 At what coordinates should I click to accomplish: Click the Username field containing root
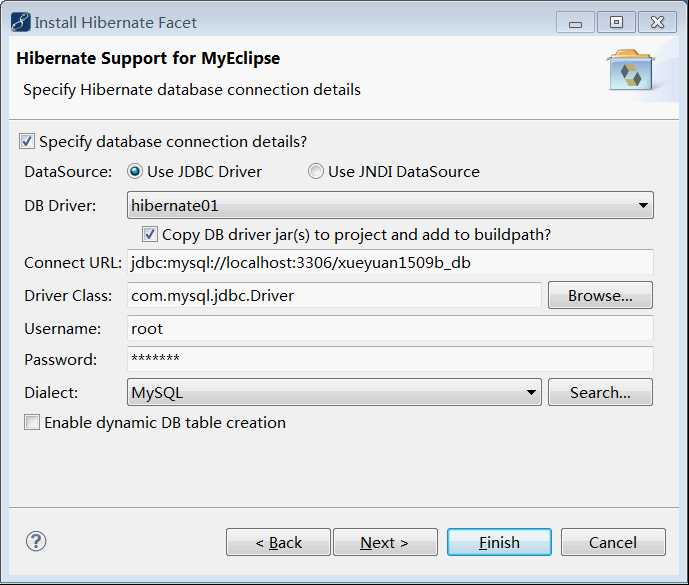pyautogui.click(x=390, y=328)
